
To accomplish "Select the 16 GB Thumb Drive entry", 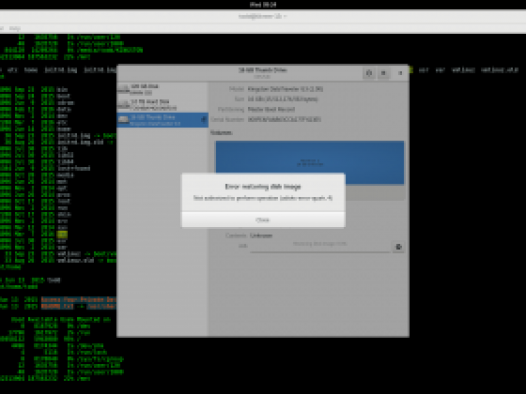I will (162, 120).
